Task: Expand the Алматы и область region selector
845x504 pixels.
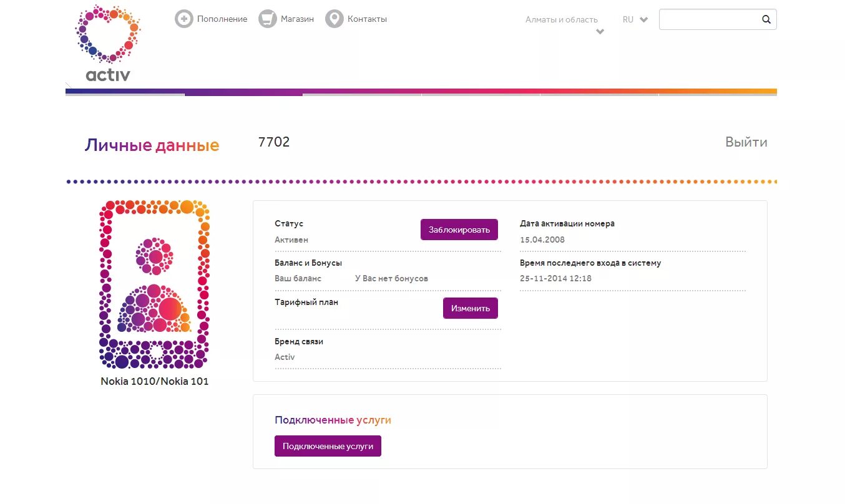Action: [562, 20]
